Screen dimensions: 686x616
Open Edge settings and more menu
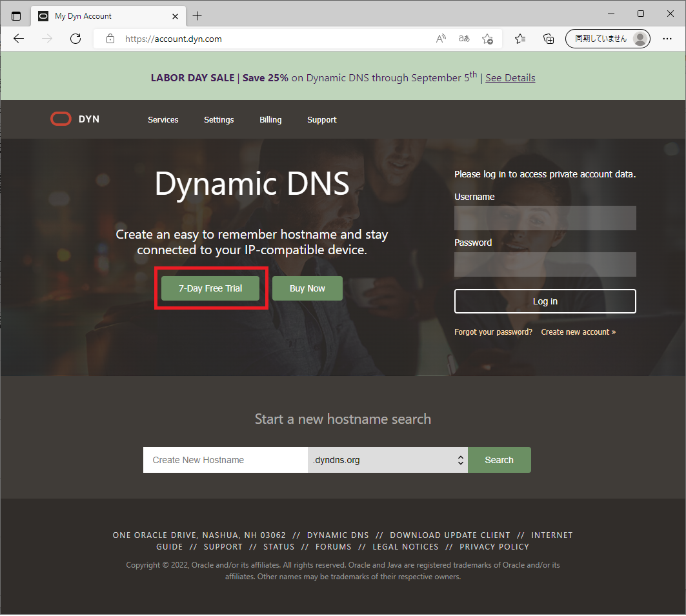[x=667, y=39]
